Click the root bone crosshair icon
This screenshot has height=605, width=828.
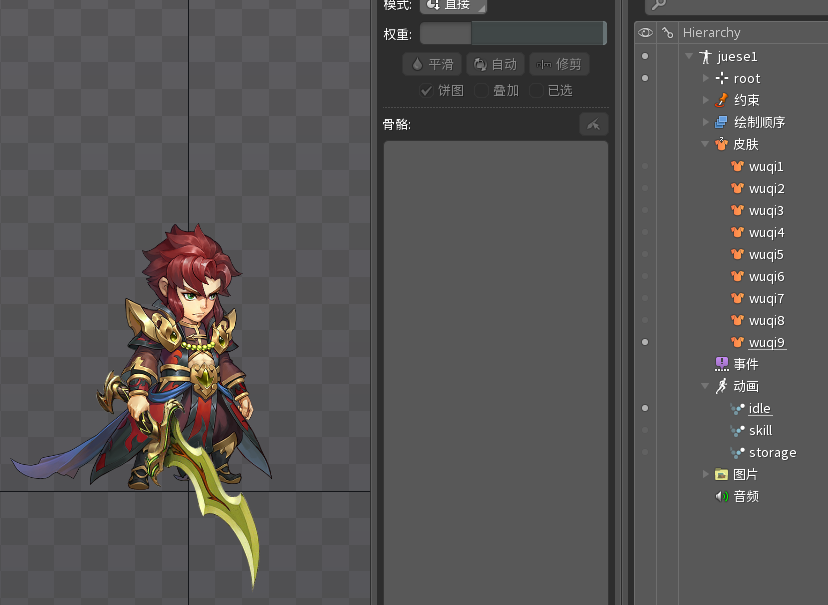[722, 79]
